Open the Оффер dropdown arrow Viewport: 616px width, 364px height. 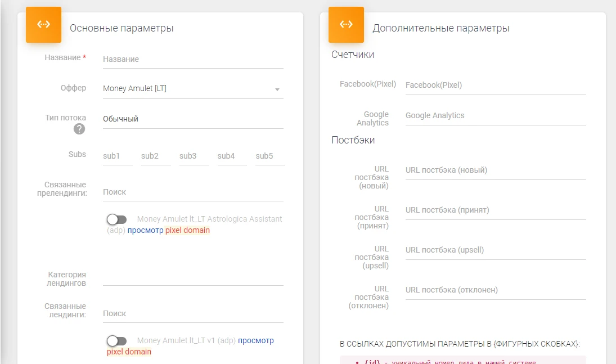277,89
